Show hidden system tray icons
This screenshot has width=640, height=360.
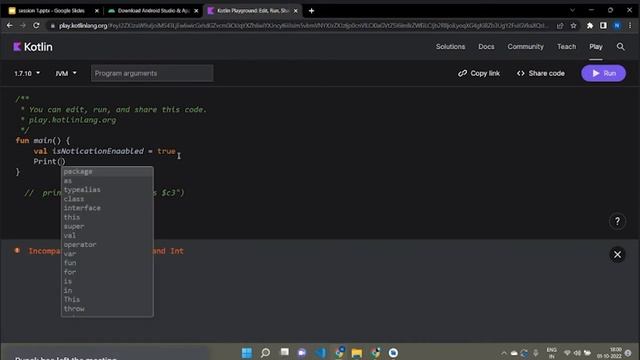tap(504, 353)
